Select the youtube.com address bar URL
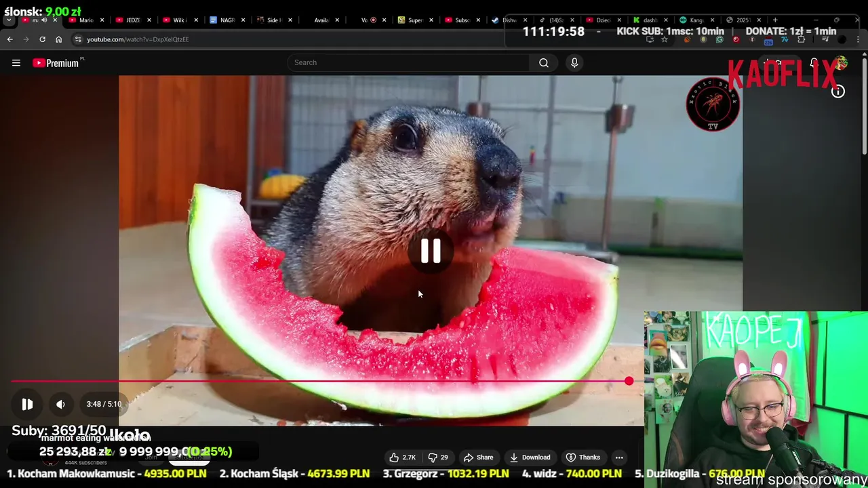 [138, 39]
